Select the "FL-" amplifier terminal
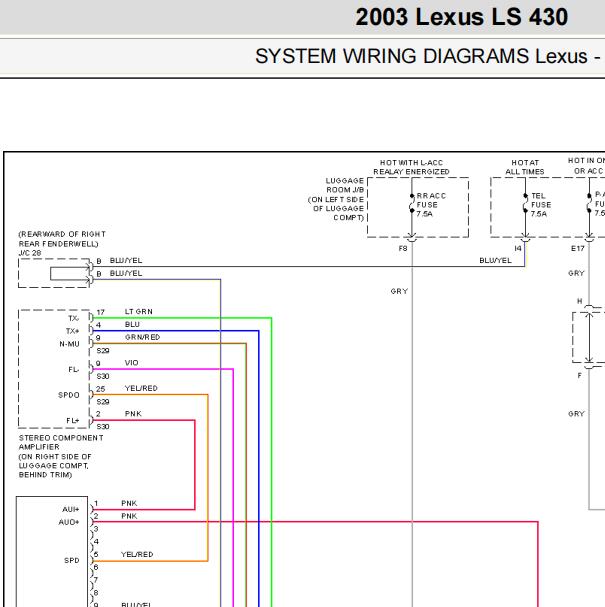The height and width of the screenshot is (607, 605). [74, 370]
